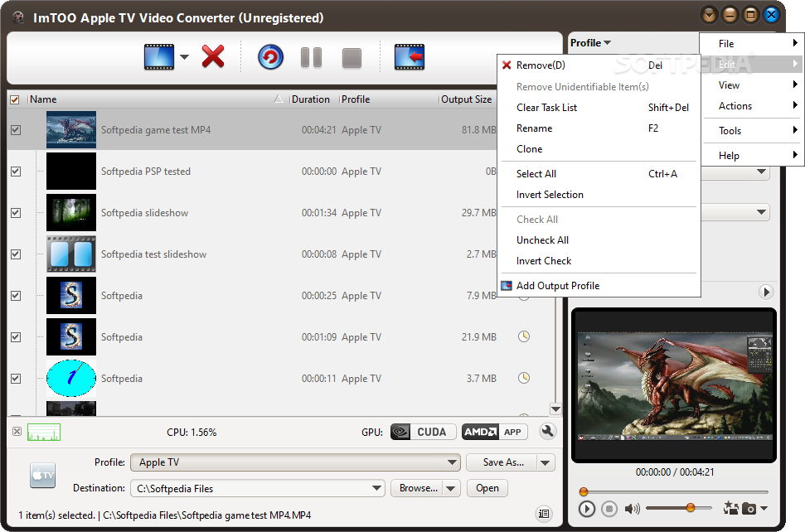Screen dimensions: 805x532
Task: Choose Select All menu entry
Action: tap(599, 174)
